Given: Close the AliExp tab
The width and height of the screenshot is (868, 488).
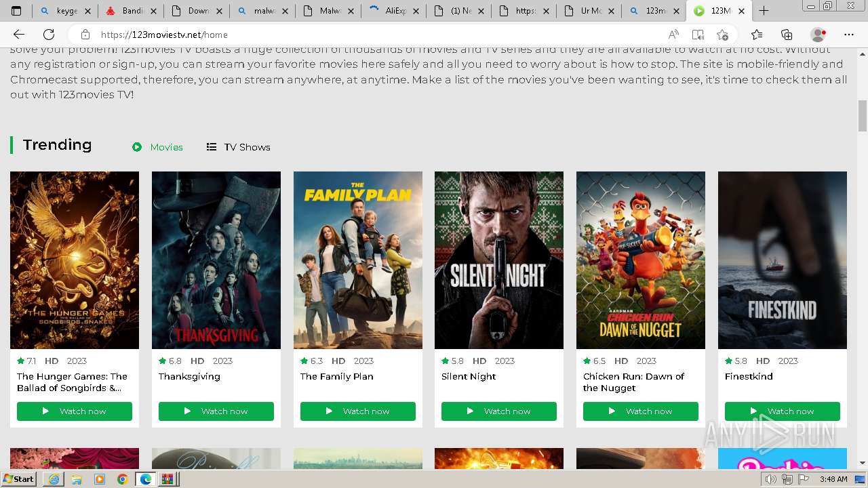Looking at the screenshot, I should pos(416,12).
